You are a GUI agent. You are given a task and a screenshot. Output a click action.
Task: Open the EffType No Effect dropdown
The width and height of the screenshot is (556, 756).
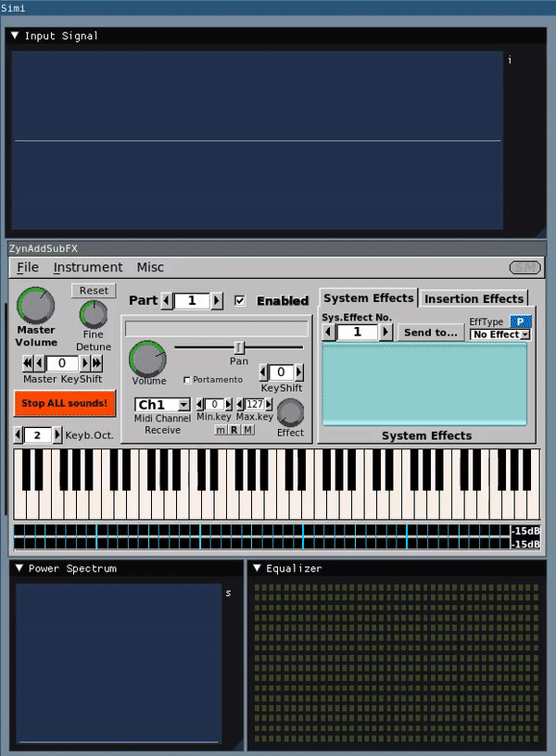tap(499, 334)
